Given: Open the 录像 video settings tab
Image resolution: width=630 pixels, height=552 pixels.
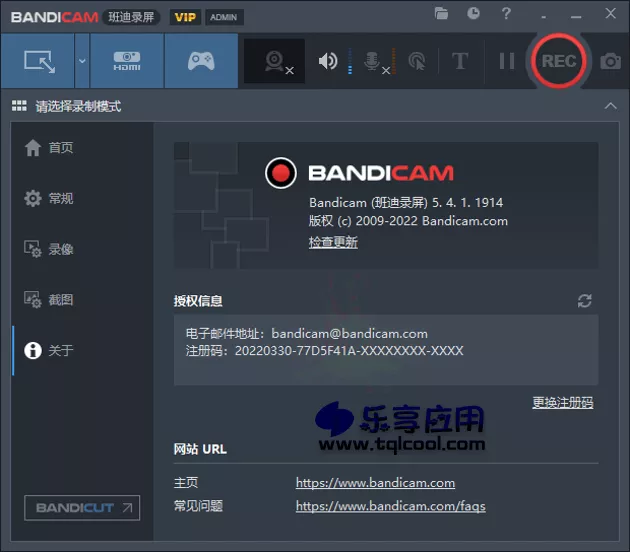Looking at the screenshot, I should (x=49, y=249).
